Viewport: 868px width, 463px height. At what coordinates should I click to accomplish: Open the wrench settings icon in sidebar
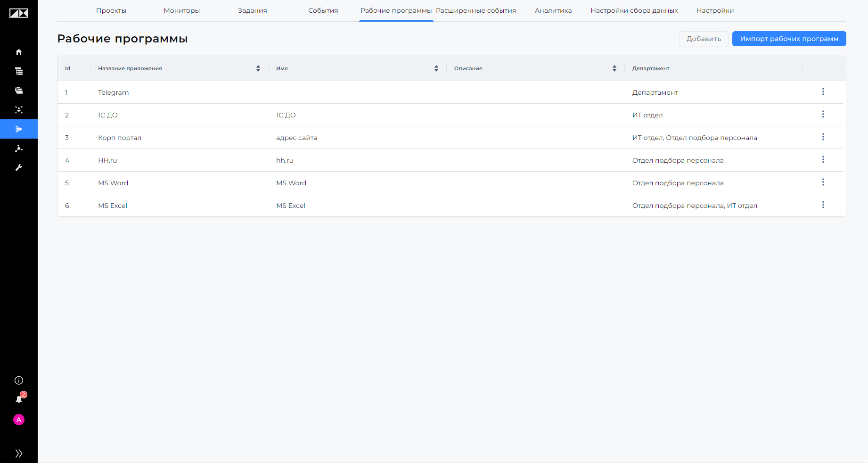19,168
